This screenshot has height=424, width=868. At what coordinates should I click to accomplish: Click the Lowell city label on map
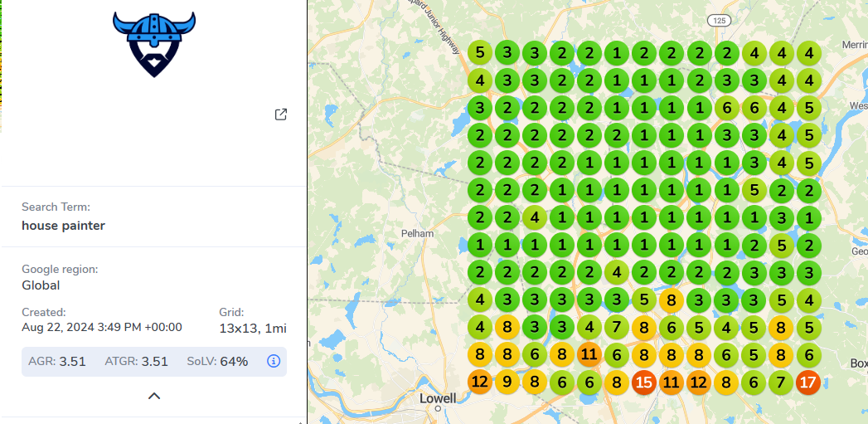[x=438, y=398]
